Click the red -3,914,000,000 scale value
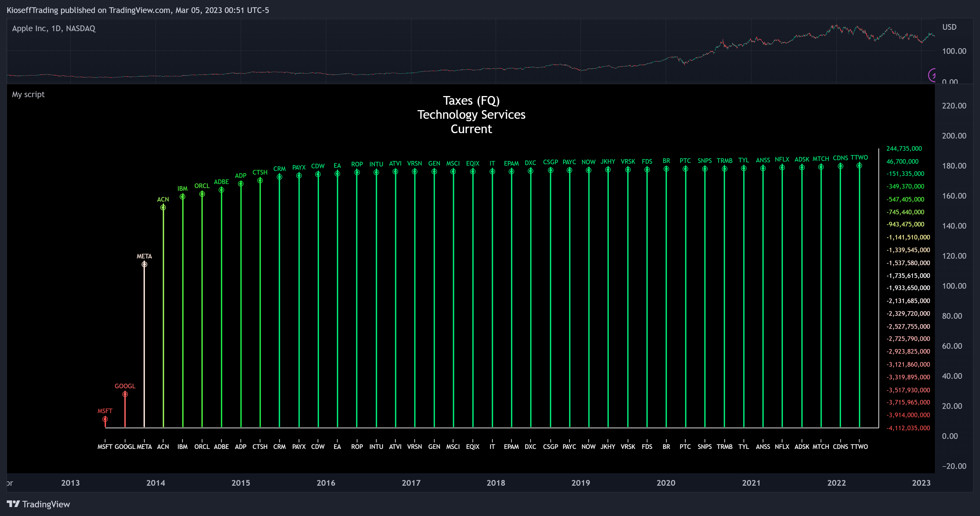980x516 pixels. pos(908,415)
